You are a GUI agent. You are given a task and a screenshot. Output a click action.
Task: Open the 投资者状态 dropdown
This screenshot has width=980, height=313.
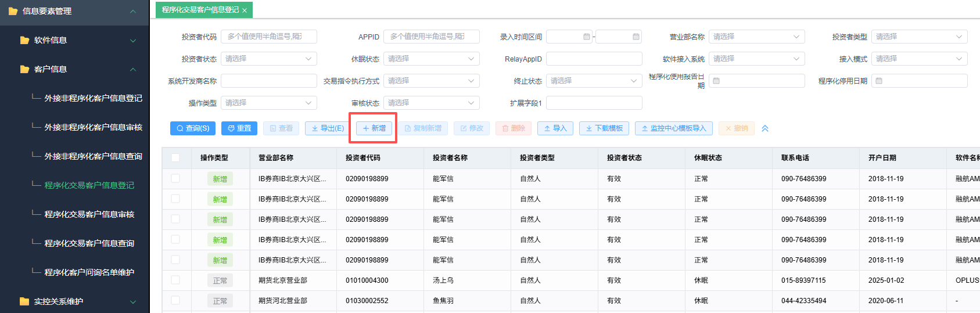pos(268,59)
